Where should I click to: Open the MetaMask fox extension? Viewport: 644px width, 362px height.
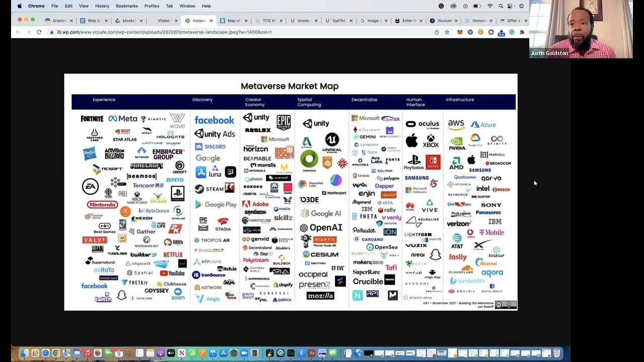click(460, 32)
